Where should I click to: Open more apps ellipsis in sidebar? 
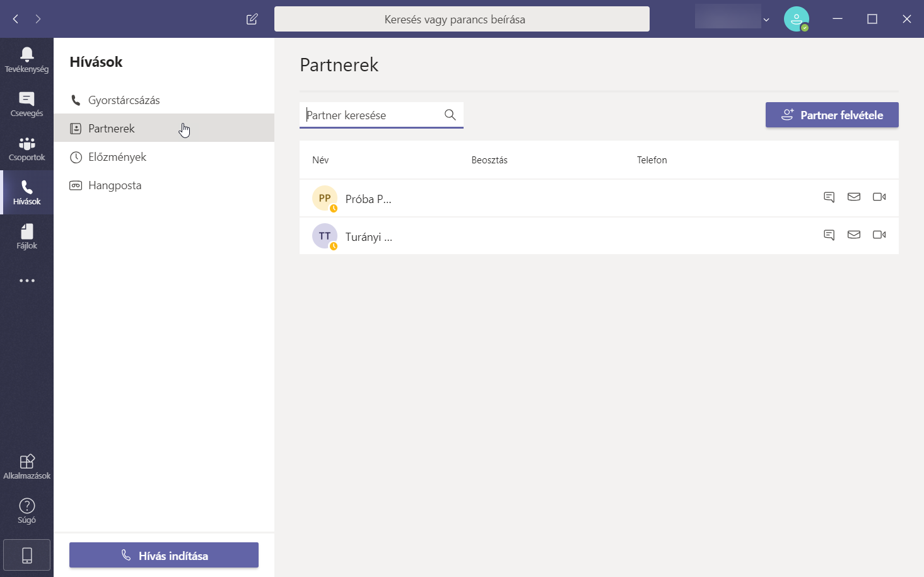click(26, 281)
